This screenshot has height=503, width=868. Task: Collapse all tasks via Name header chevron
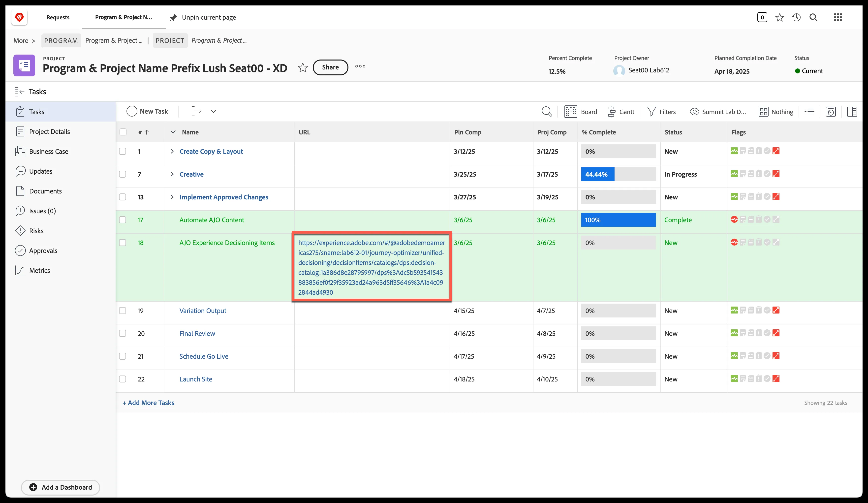pos(173,132)
